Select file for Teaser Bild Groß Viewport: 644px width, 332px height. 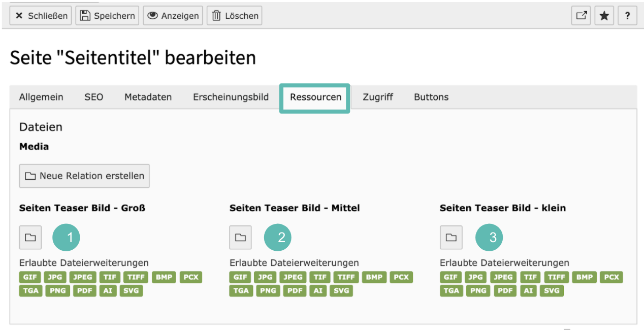[30, 238]
